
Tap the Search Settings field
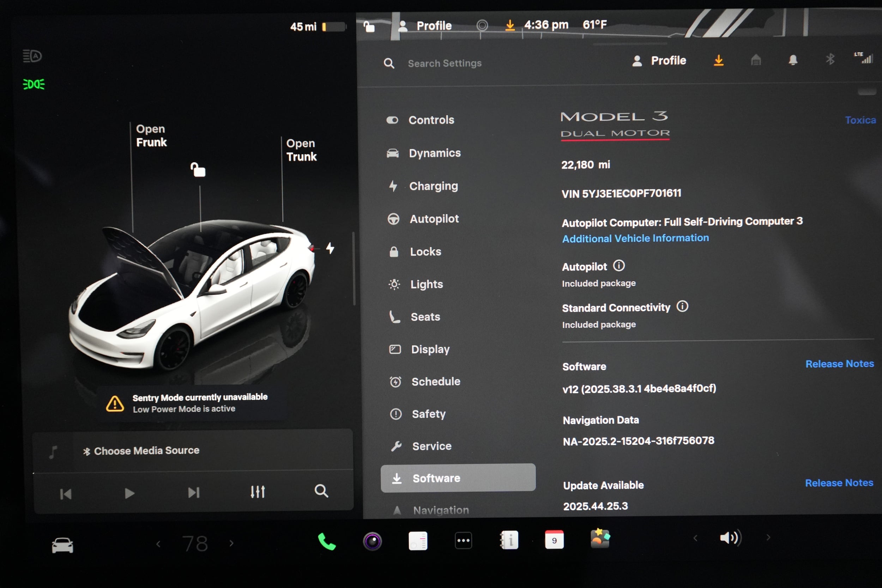[445, 63]
